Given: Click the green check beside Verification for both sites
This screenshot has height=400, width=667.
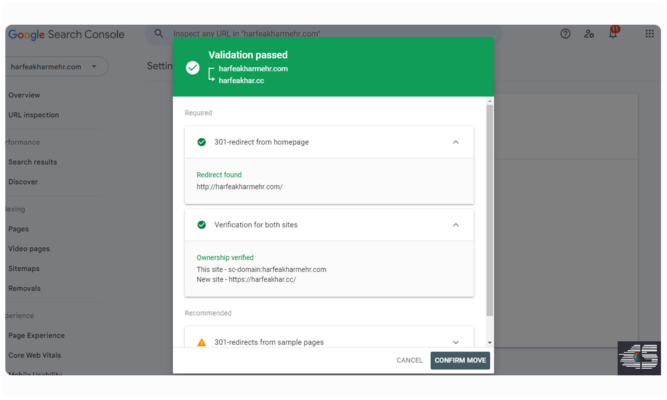Looking at the screenshot, I should point(202,225).
